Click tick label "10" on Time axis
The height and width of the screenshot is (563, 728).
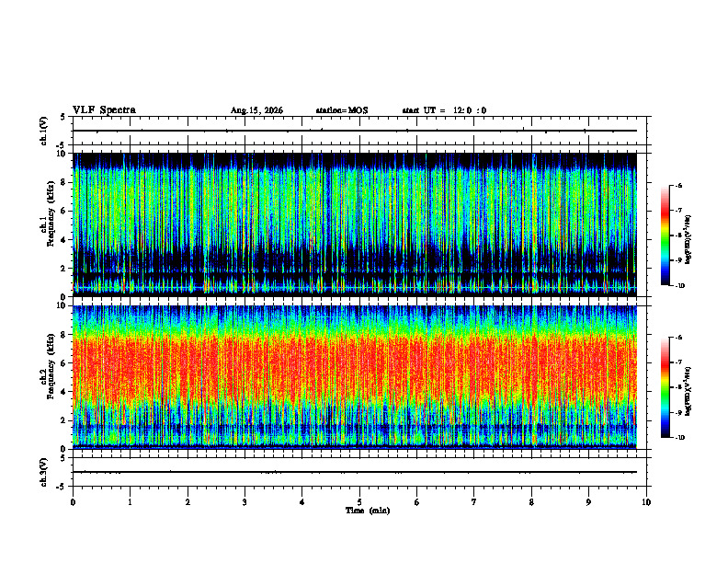[x=646, y=502]
